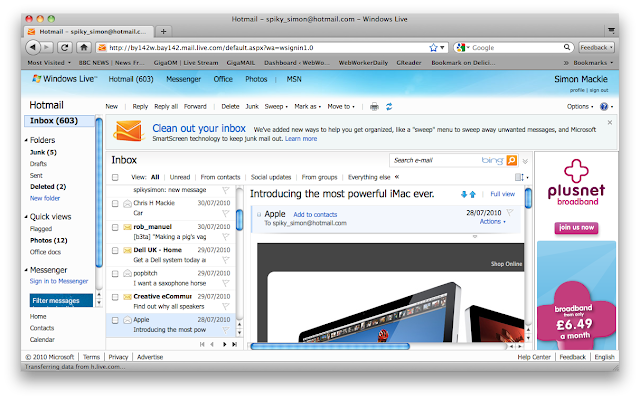
Task: Click the browser Forward arrow button
Action: (47, 47)
